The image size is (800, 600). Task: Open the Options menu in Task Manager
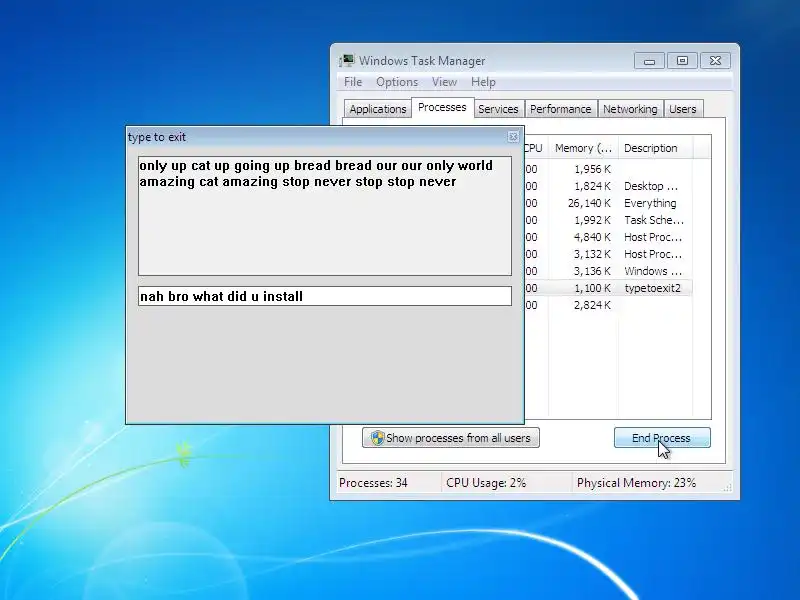(x=397, y=82)
